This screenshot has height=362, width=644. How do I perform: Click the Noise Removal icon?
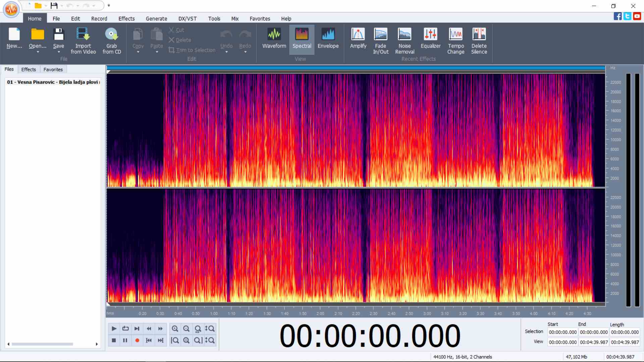pos(405,35)
